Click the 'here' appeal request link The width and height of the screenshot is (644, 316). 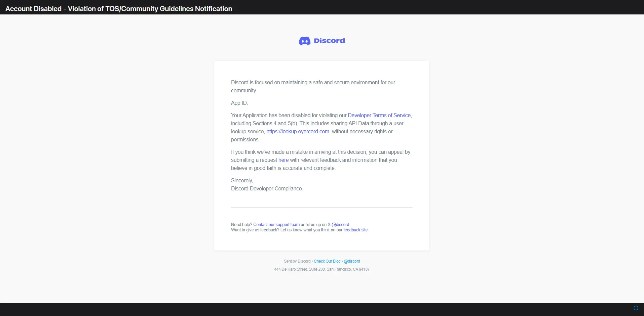[283, 160]
